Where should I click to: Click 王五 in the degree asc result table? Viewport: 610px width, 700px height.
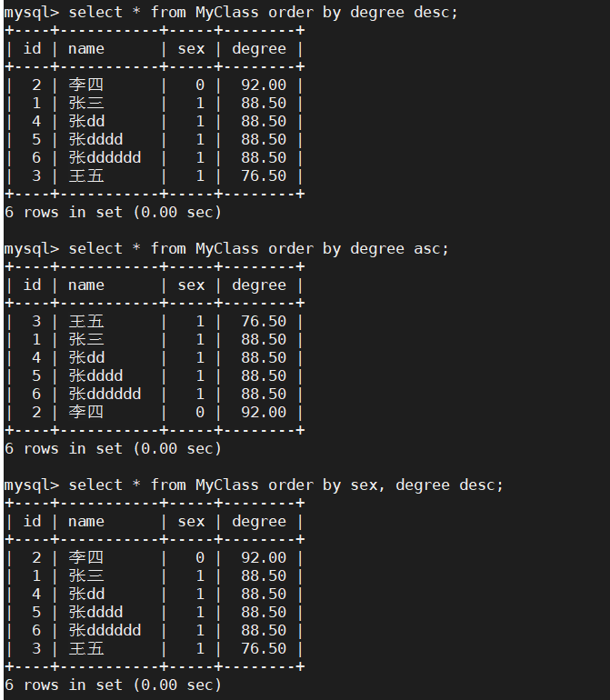click(x=86, y=321)
